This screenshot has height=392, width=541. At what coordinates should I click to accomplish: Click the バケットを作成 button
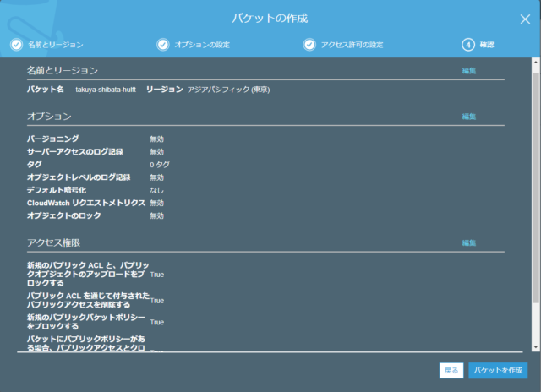tap(497, 370)
